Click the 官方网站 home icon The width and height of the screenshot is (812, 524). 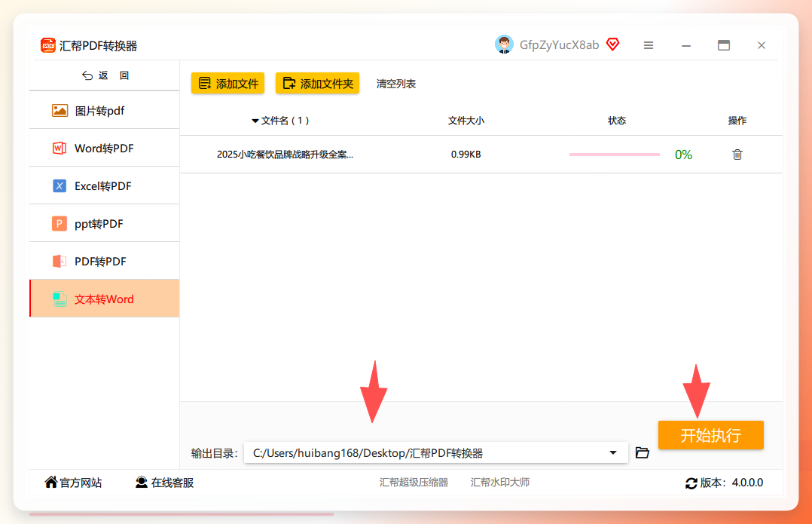click(50, 482)
